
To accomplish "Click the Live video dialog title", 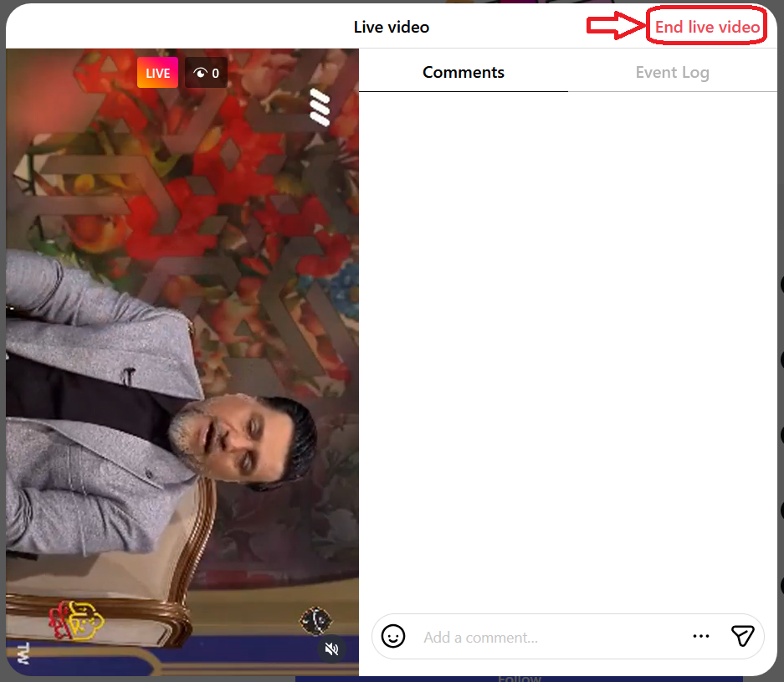I will click(391, 27).
